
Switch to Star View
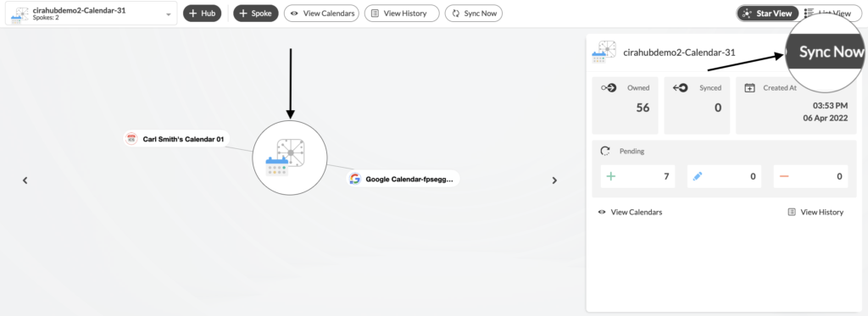[768, 14]
